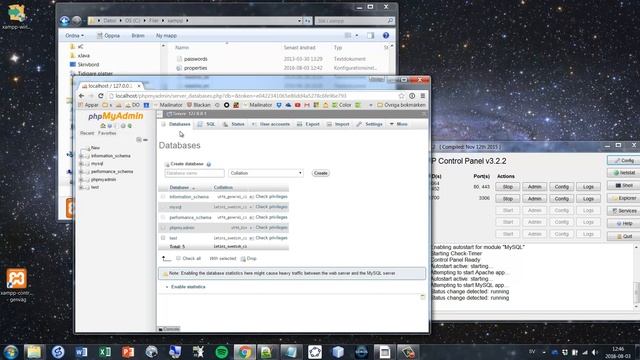
Task: Open the phpMyAdmin home icon in sidebar
Action: pos(103,126)
